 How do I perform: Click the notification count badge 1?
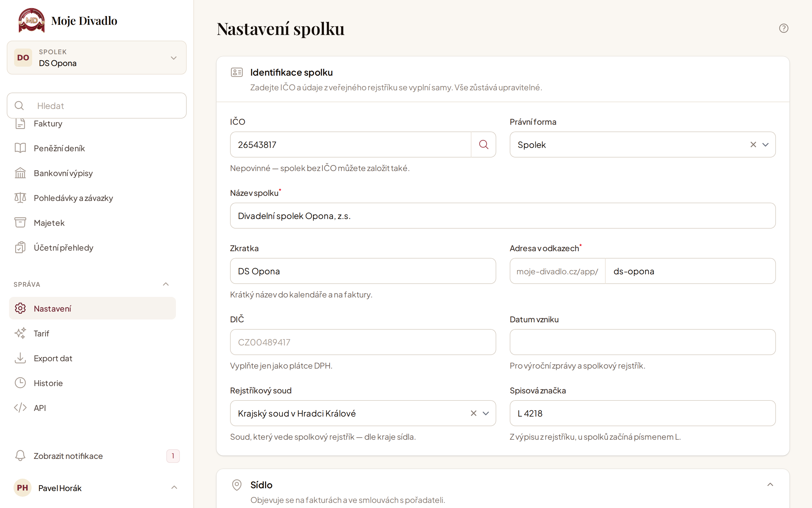[x=173, y=456]
